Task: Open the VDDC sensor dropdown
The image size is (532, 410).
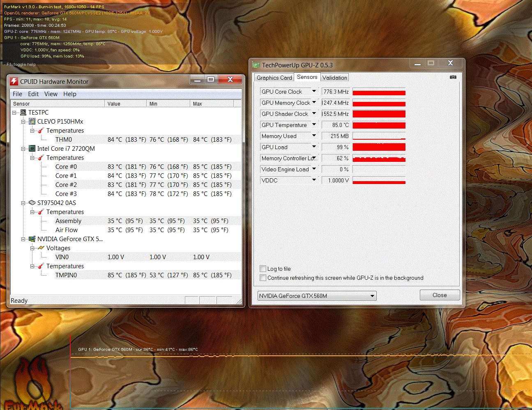Action: point(314,180)
